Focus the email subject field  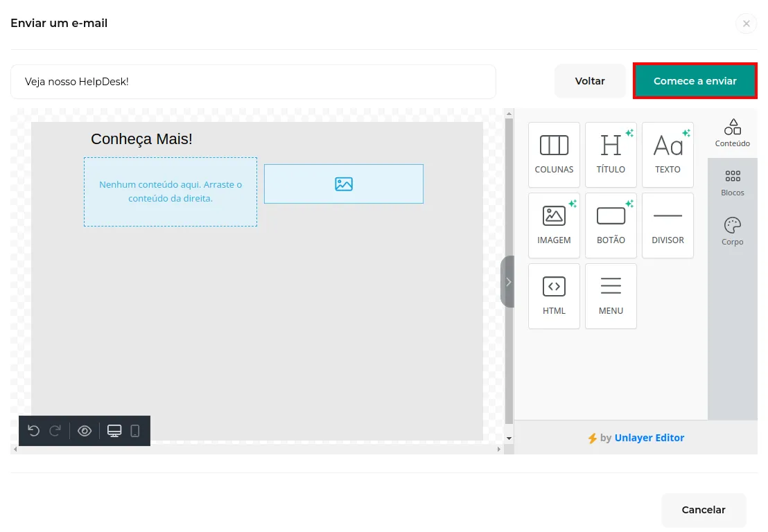point(253,82)
